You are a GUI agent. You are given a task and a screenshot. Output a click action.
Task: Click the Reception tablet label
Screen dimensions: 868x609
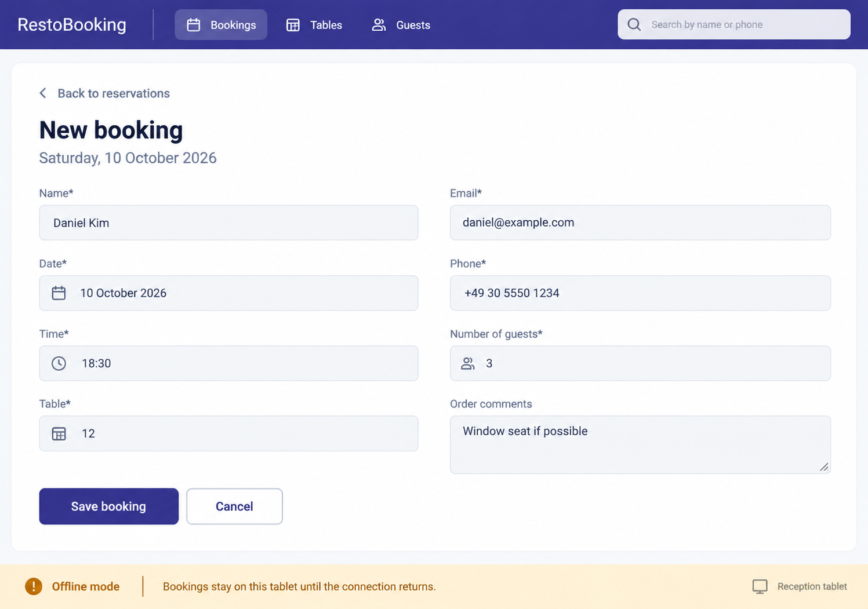coord(812,586)
